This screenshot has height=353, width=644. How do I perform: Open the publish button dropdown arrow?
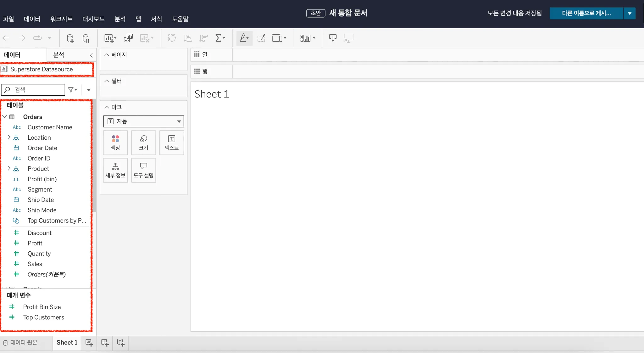(630, 13)
